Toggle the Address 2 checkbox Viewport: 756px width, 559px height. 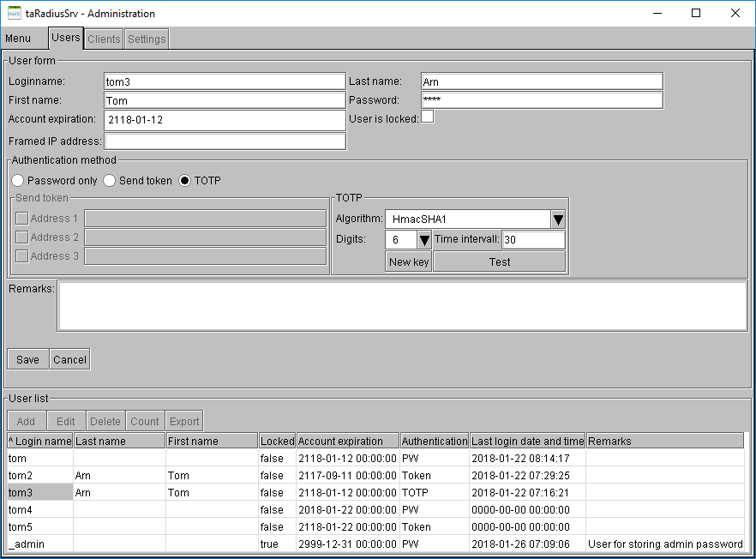pos(21,237)
